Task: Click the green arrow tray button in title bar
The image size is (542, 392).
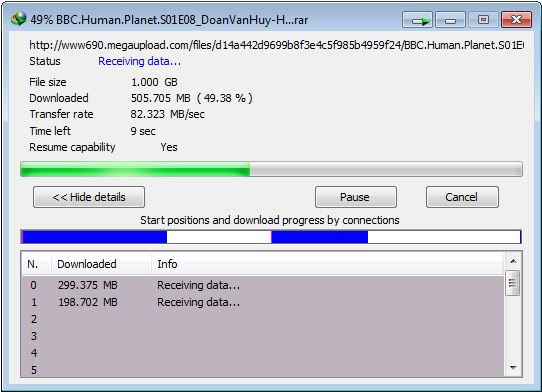Action: [x=417, y=20]
